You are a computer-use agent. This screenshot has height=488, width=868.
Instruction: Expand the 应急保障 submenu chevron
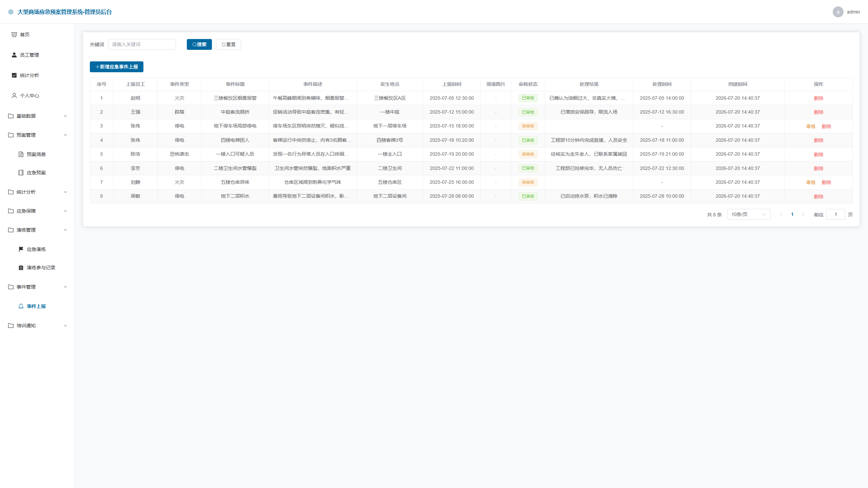(65, 211)
